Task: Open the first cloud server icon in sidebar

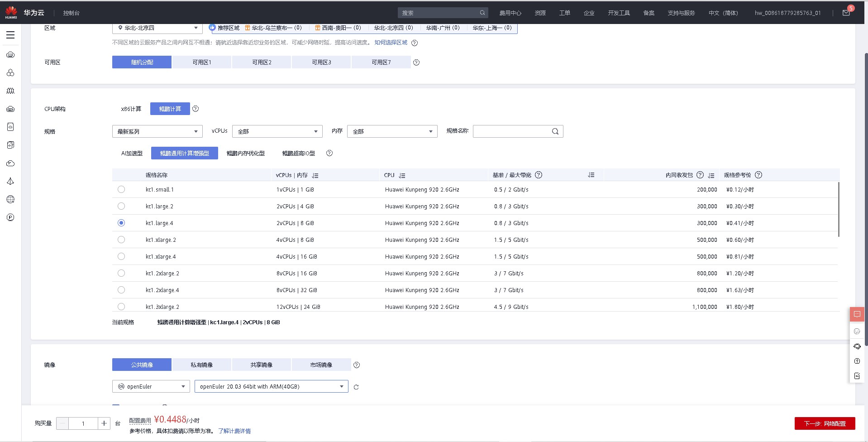Action: click(x=10, y=55)
